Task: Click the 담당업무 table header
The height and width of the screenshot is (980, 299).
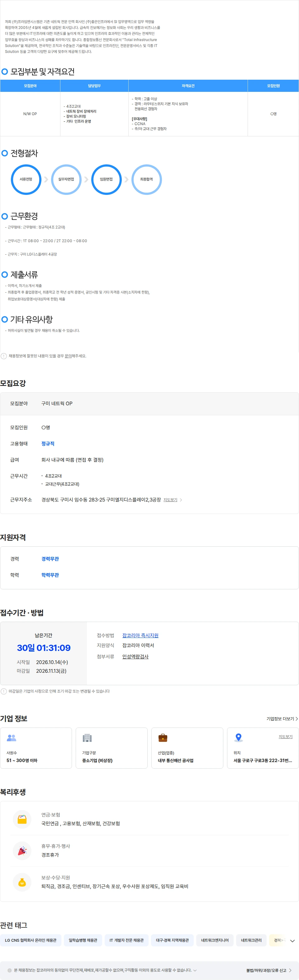Action: [94, 86]
